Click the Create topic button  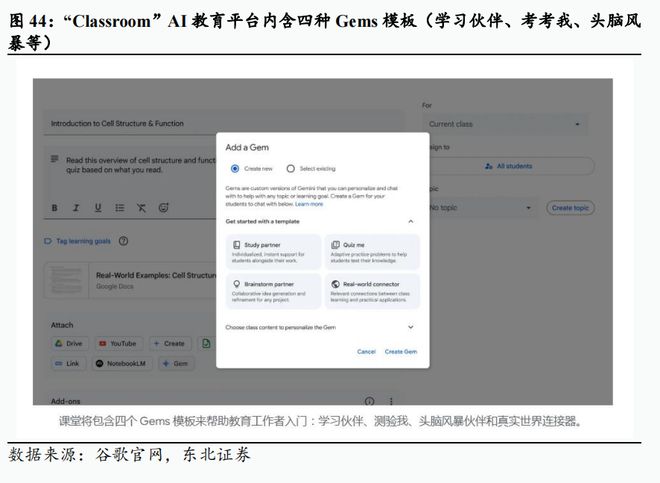(x=570, y=208)
